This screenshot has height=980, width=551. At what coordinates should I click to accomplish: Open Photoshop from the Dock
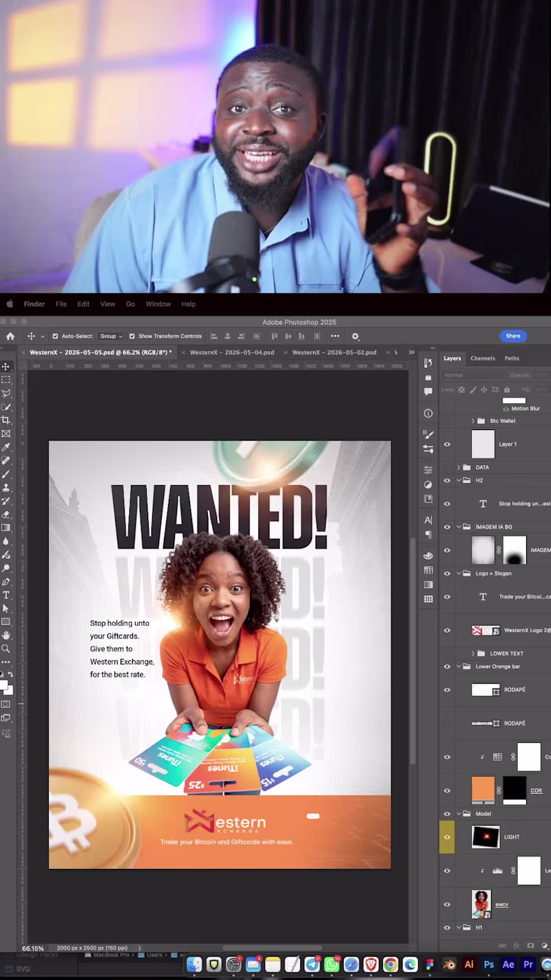pyautogui.click(x=488, y=965)
